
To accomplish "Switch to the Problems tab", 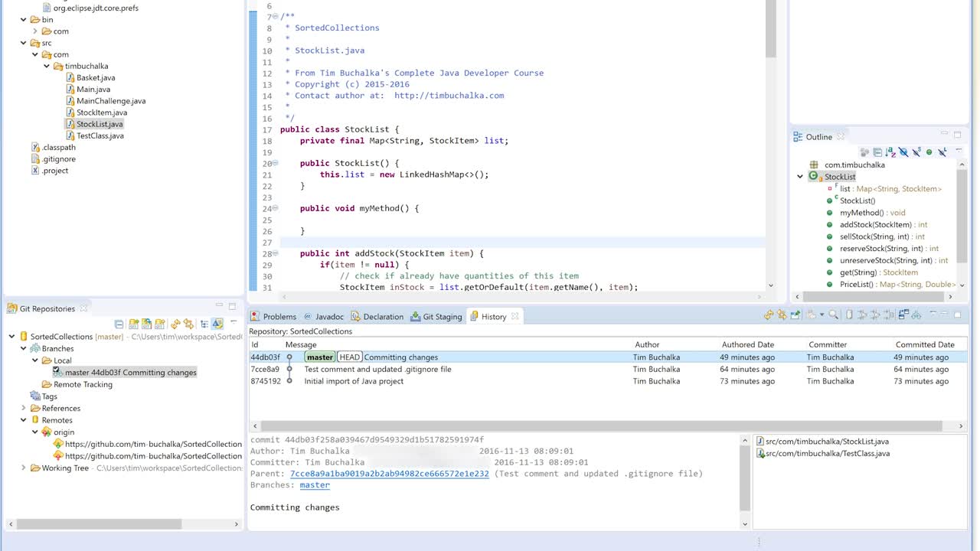I will pos(273,317).
